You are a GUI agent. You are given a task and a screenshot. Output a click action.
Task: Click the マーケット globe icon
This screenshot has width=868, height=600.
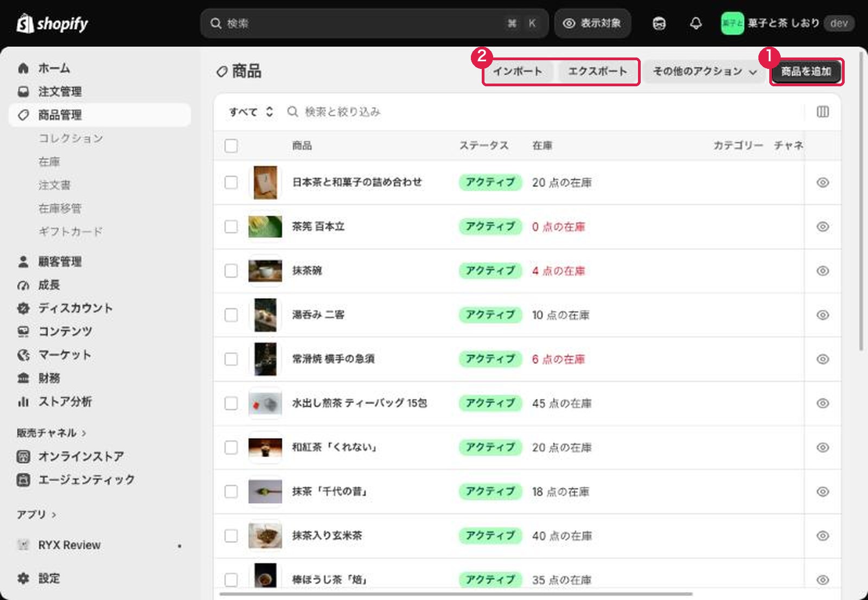tap(23, 355)
